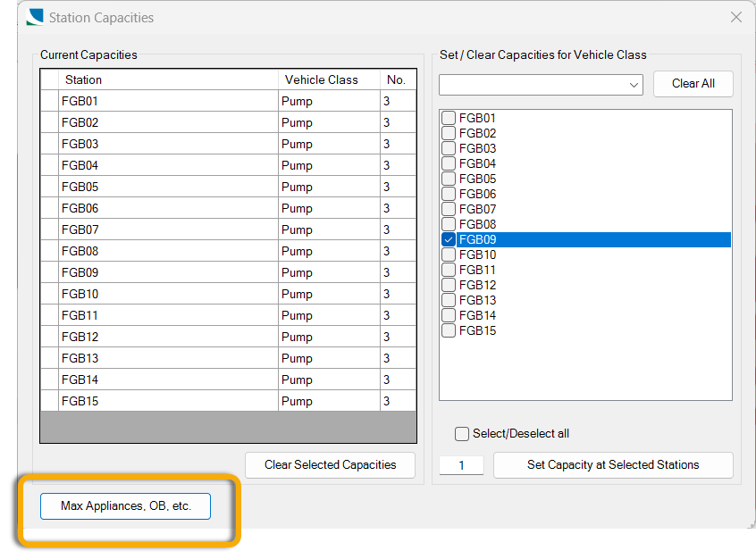Check the FGB12 station checkbox
Viewport: 756px width, 559px height.
click(x=449, y=285)
